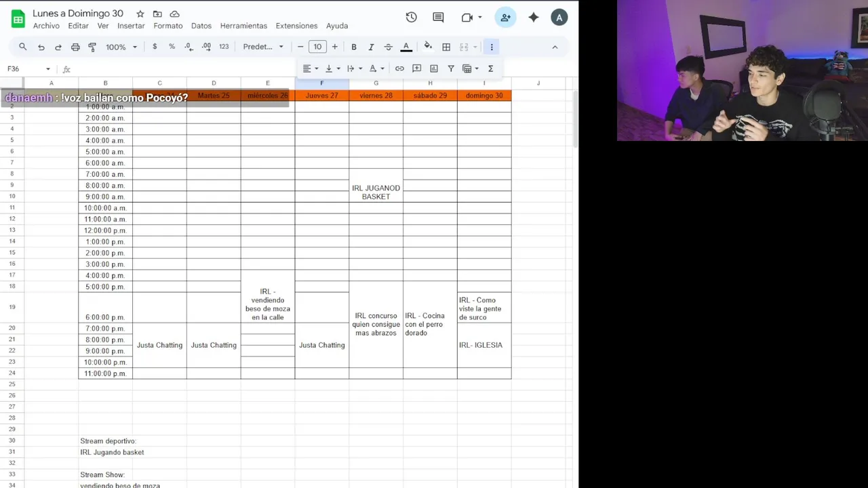Activate the paint format tool

92,47
